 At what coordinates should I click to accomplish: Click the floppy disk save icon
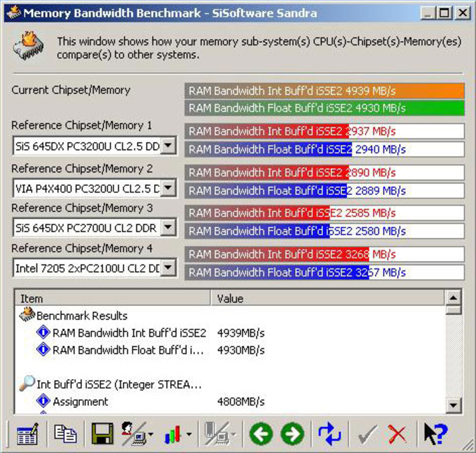pyautogui.click(x=102, y=433)
